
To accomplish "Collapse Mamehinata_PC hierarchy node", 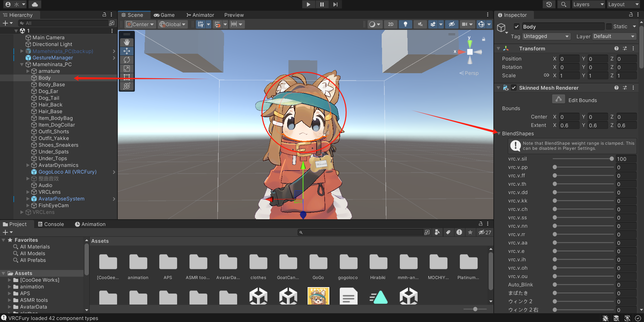I will tap(22, 64).
